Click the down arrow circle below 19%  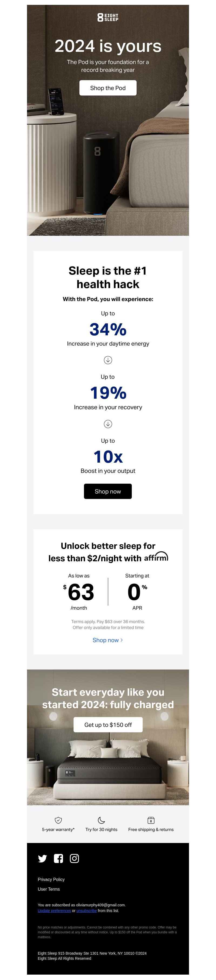[x=108, y=424]
